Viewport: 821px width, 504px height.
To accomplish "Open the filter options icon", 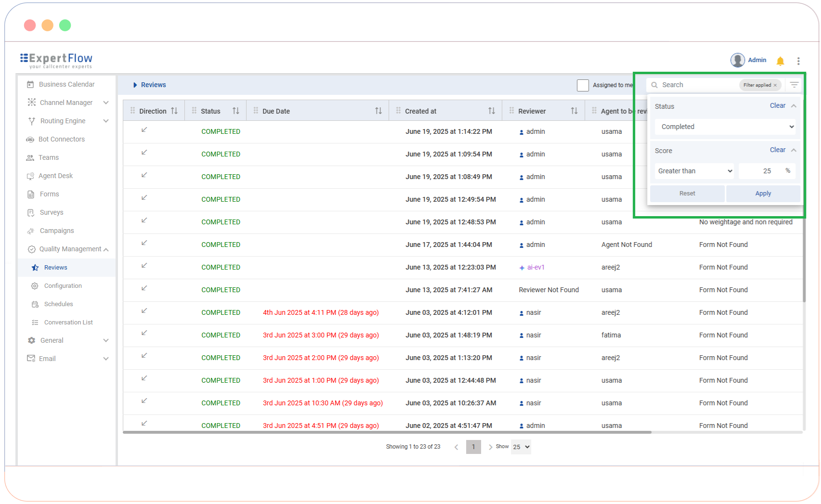I will point(794,85).
